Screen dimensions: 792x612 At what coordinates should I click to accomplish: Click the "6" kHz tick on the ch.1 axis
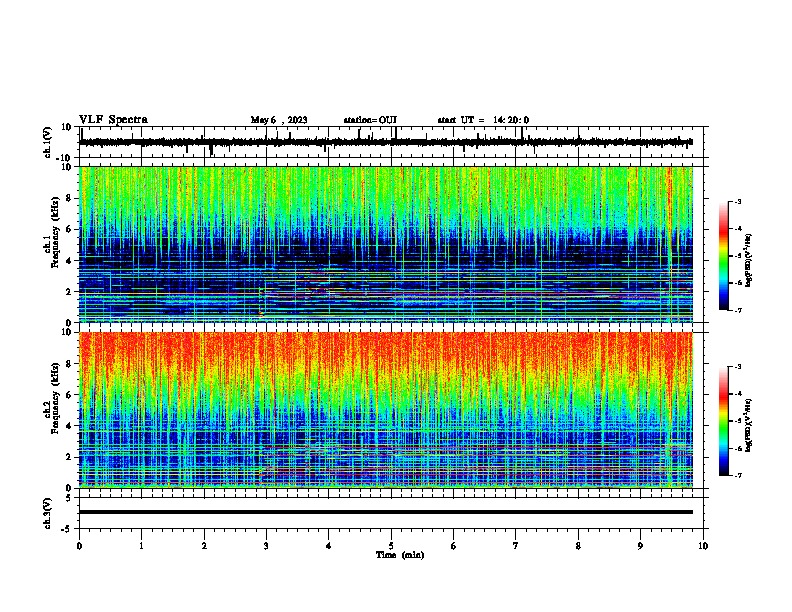pyautogui.click(x=70, y=229)
